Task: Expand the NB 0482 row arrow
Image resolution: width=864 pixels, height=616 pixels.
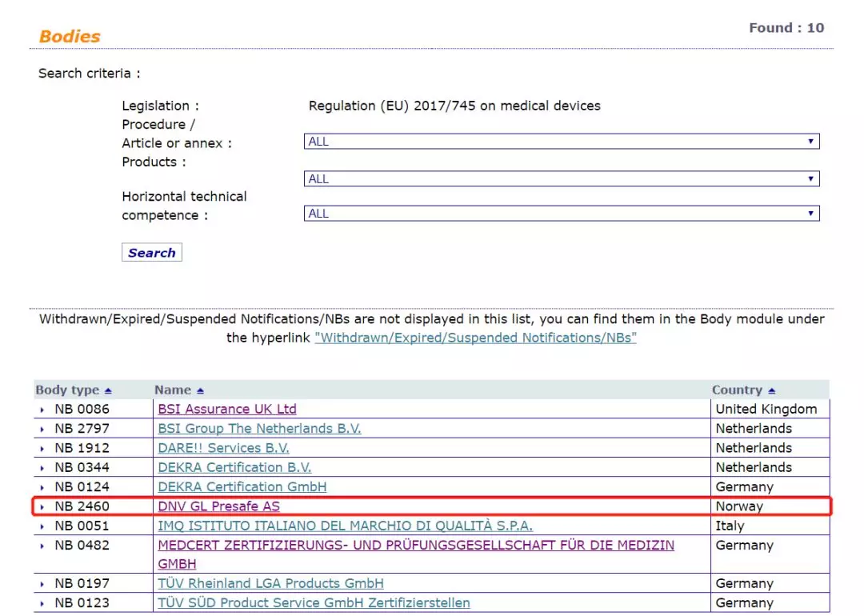Action: 42,546
